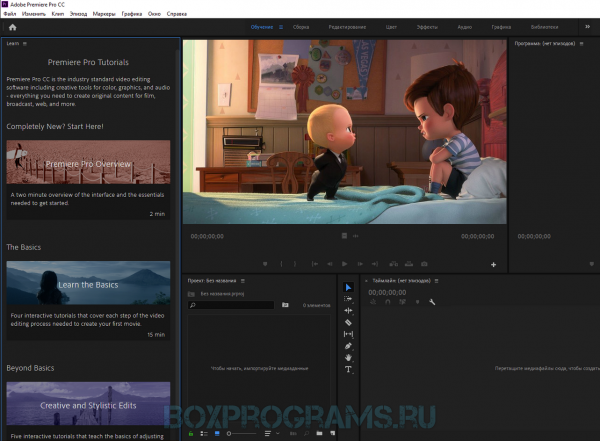
Task: Click the Export Frame camera icon
Action: coord(424,264)
